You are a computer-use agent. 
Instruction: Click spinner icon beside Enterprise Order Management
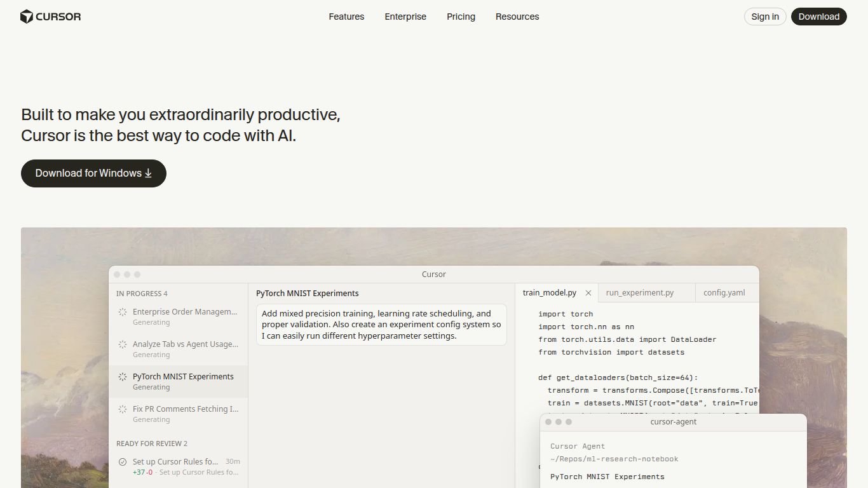pos(123,312)
